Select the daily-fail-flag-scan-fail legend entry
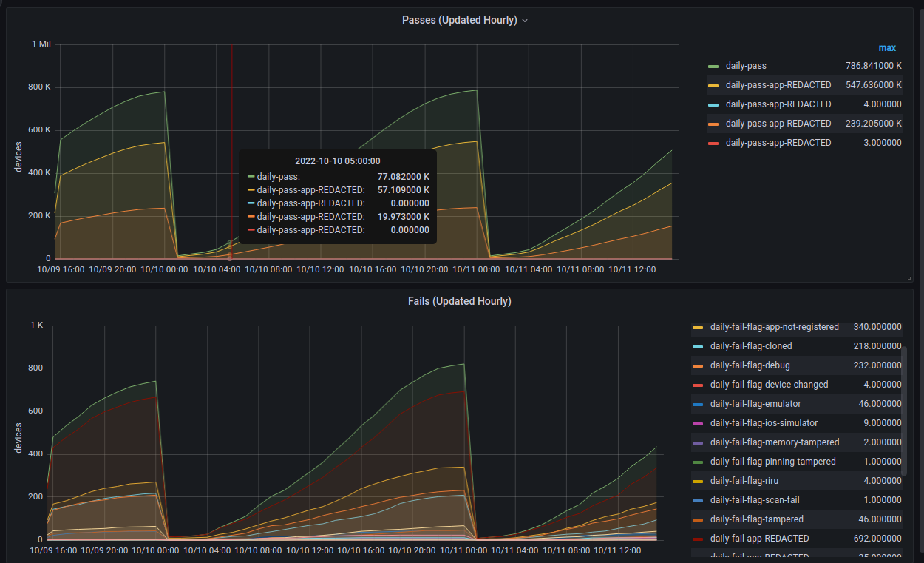 click(x=755, y=500)
